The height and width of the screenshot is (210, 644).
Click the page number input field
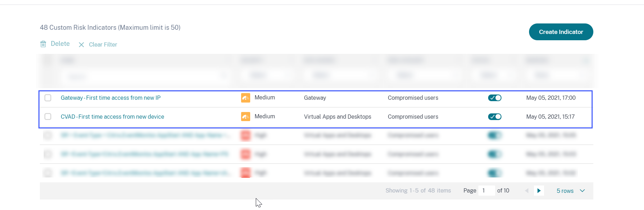point(486,191)
